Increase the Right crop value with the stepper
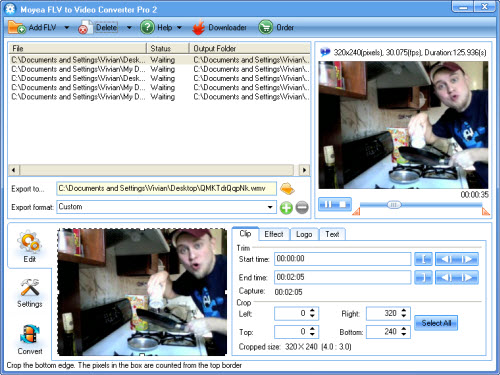 tap(404, 311)
